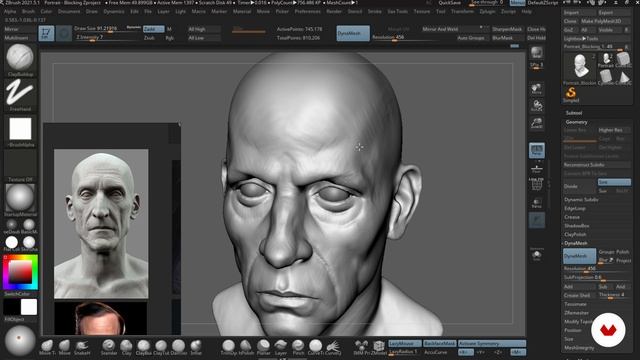Expand the ShadowBox section
The image size is (640, 360).
click(577, 226)
